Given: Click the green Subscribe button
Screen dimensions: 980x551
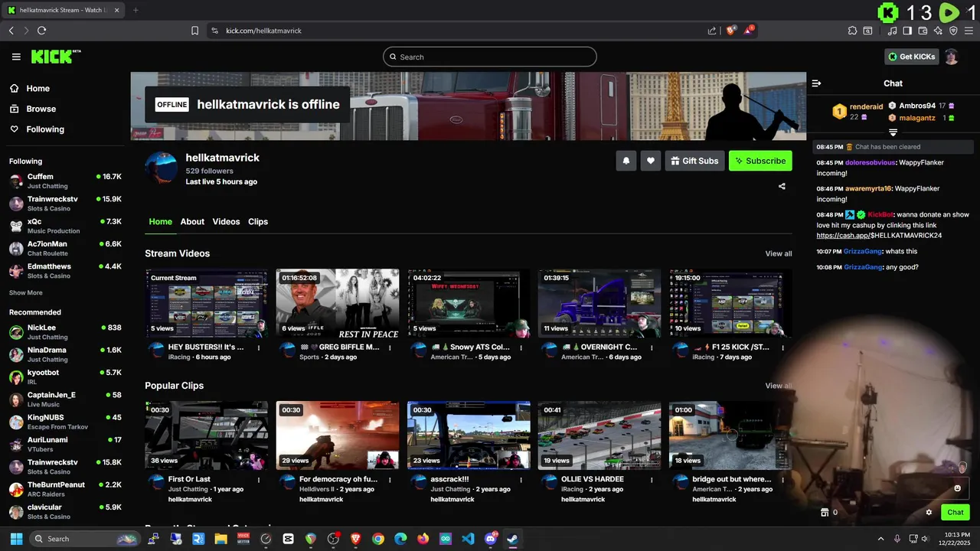Looking at the screenshot, I should pyautogui.click(x=760, y=161).
